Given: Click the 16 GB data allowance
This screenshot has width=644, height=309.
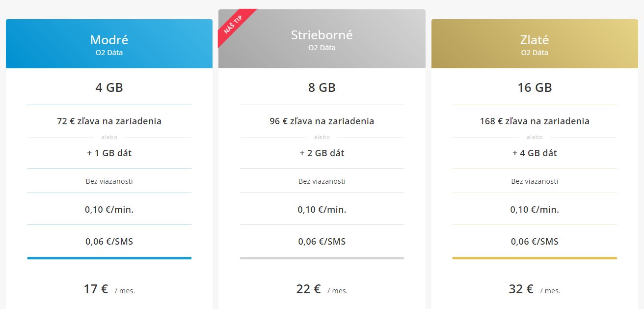Looking at the screenshot, I should tap(535, 88).
